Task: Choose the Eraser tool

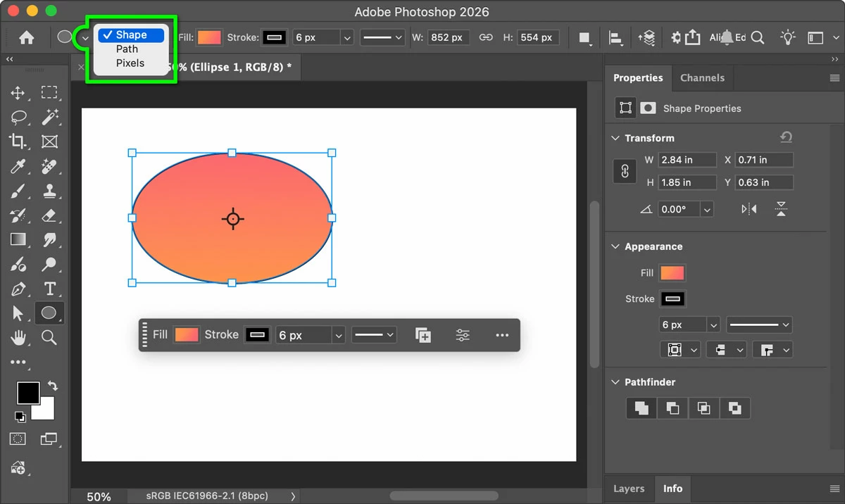Action: (49, 215)
